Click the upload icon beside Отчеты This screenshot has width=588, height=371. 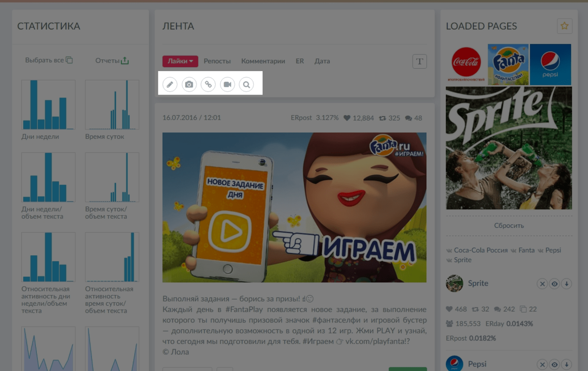[x=125, y=60]
